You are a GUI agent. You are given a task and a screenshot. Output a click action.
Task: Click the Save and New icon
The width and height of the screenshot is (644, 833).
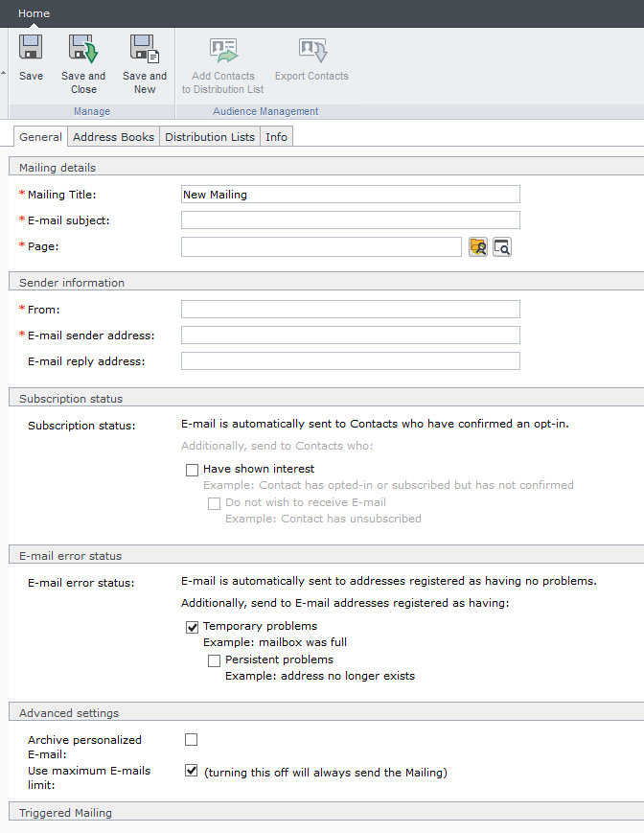145,48
